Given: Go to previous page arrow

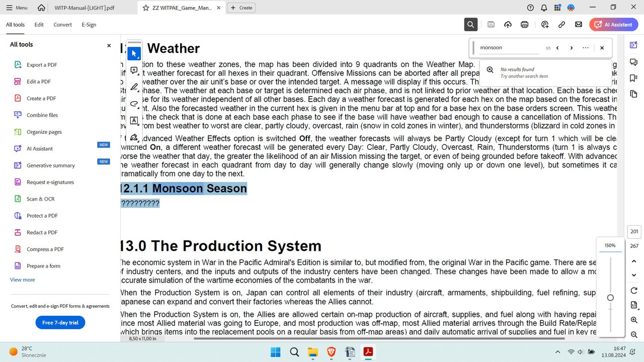Looking at the screenshot, I should (x=634, y=260).
